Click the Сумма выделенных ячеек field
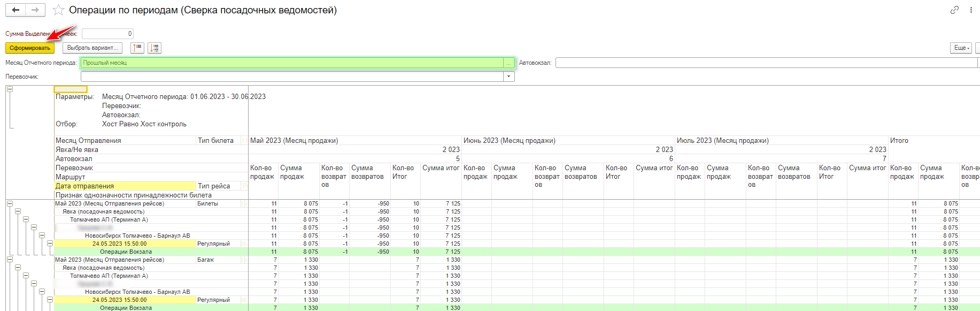The image size is (980, 311). (x=107, y=34)
